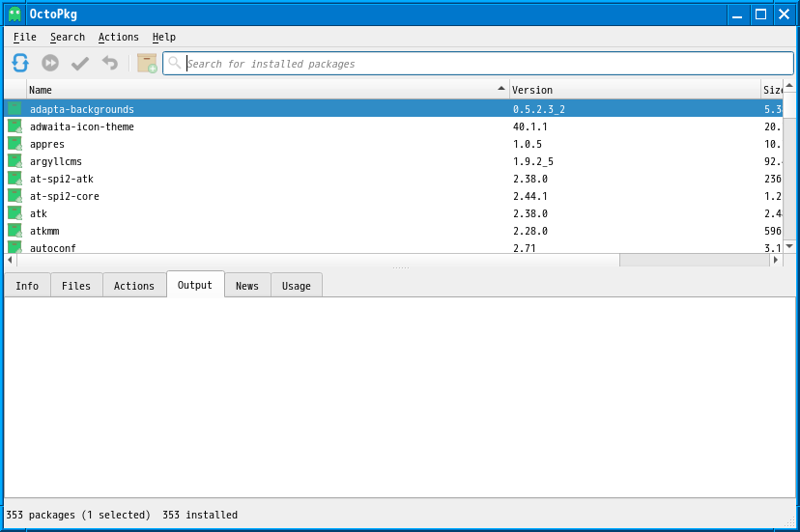Open the Search menu
The width and height of the screenshot is (800, 532).
[68, 37]
